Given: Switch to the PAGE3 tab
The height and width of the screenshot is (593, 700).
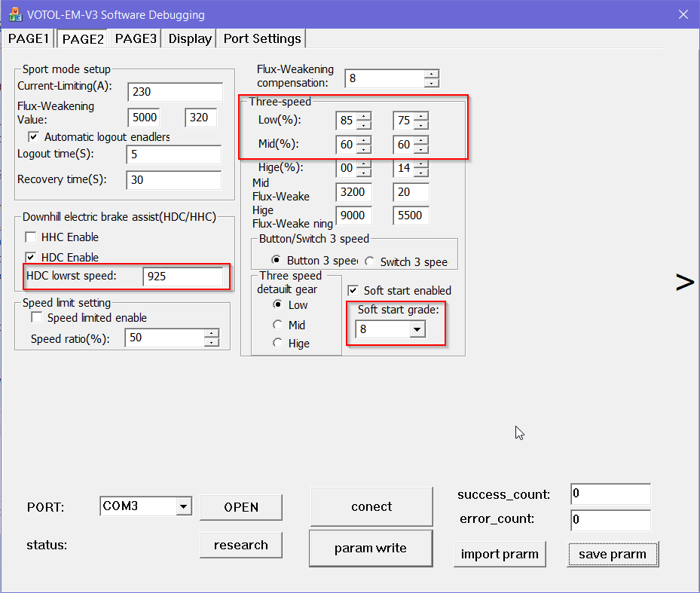Looking at the screenshot, I should (136, 38).
